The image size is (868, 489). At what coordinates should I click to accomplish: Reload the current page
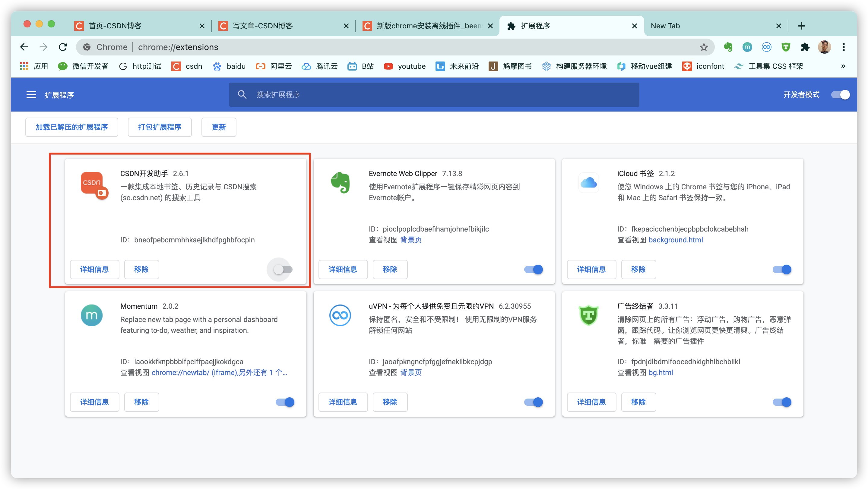click(x=63, y=47)
